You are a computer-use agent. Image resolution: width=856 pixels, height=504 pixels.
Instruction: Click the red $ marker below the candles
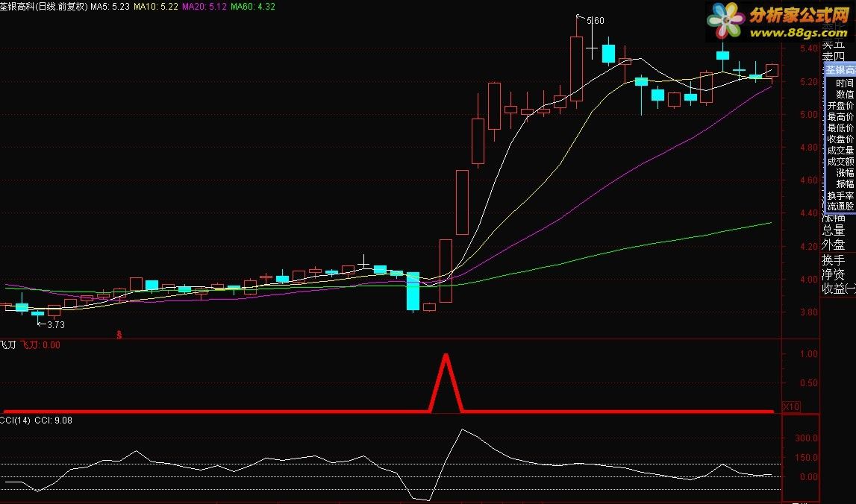click(119, 335)
